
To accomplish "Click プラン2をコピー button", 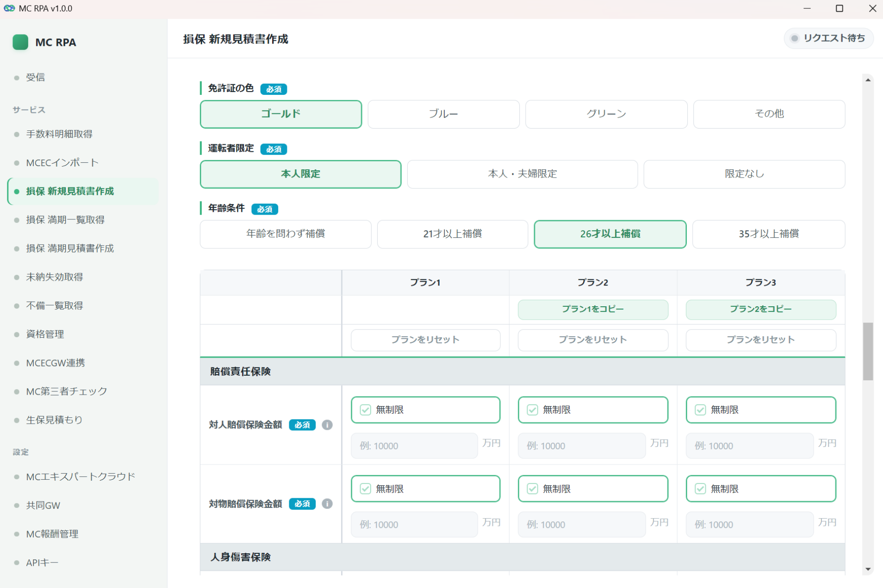I will pyautogui.click(x=761, y=309).
